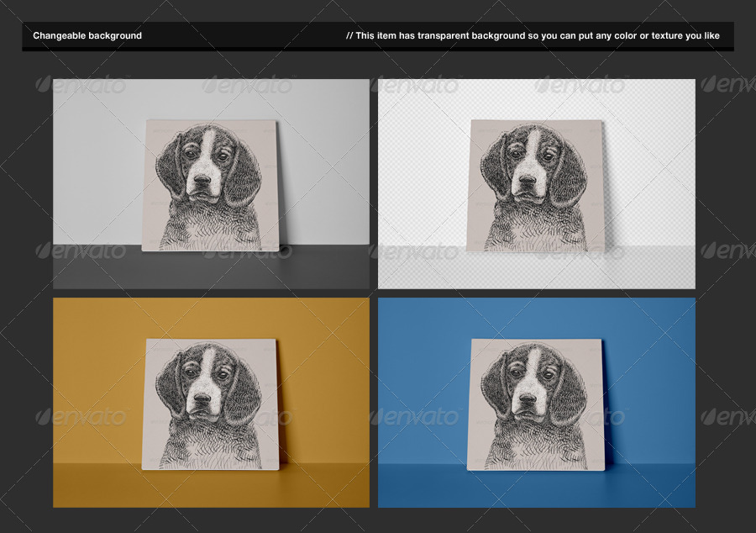Select the Envato logo in the top-right corner
The height and width of the screenshot is (533, 756).
tap(722, 85)
